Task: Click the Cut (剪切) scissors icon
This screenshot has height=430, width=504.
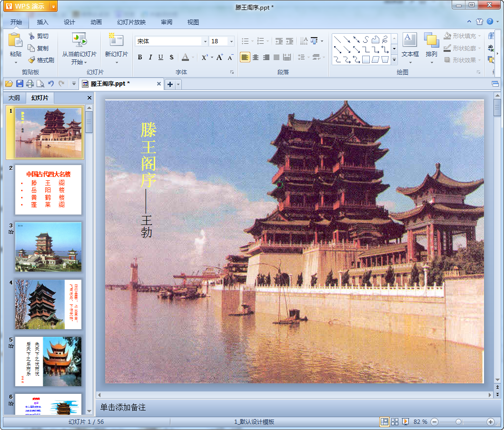Action: click(x=31, y=36)
